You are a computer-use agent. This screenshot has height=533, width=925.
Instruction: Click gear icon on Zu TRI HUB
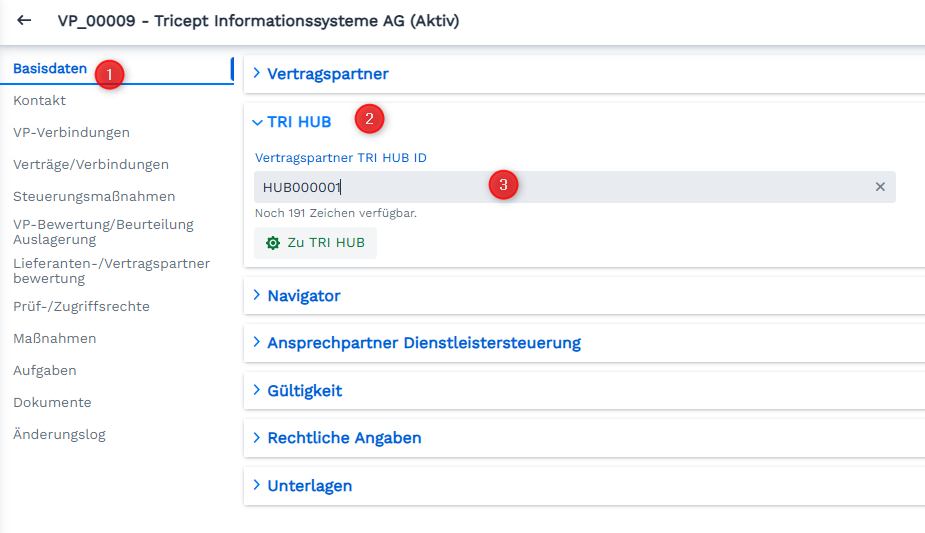click(273, 243)
